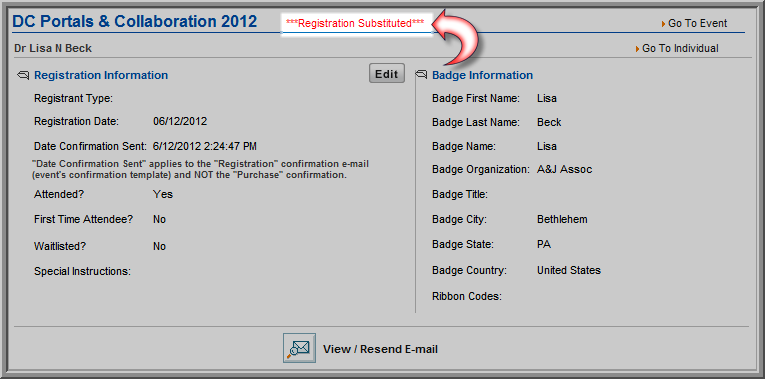Viewport: 765px width, 379px height.
Task: Click the Attended? value Yes
Action: pos(163,194)
